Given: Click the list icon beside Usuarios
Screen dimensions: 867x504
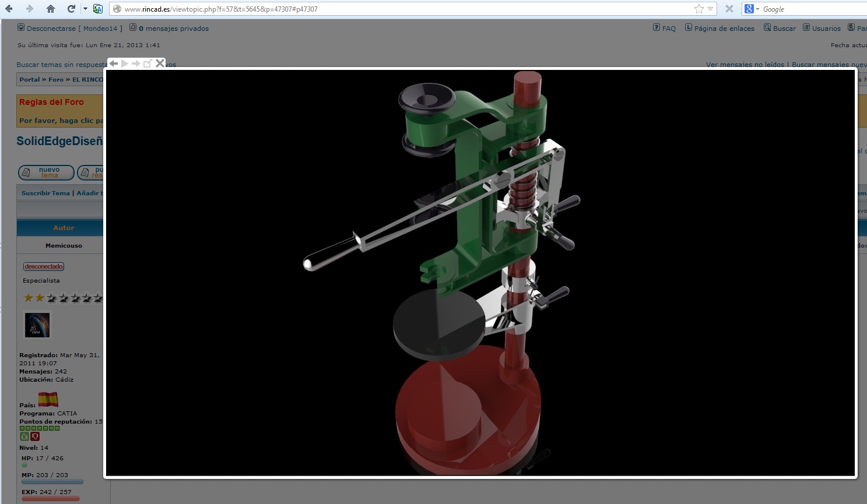Looking at the screenshot, I should pos(806,27).
